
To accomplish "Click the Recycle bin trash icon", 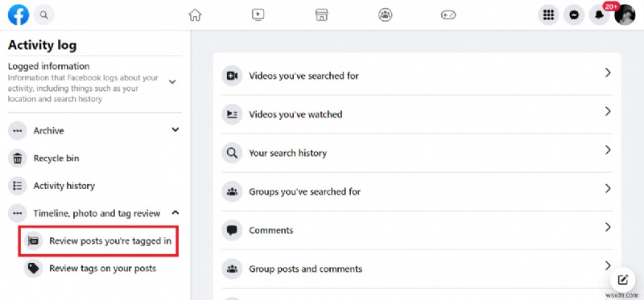I will click(x=17, y=158).
